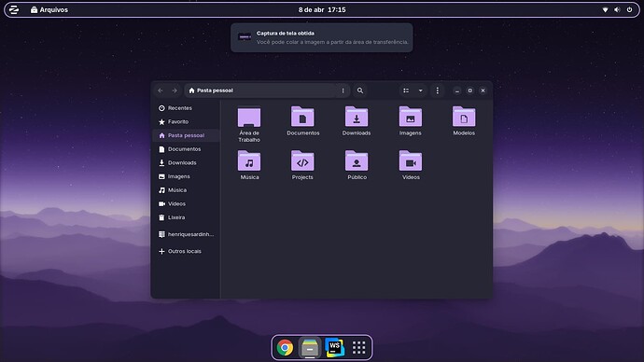Show applications grid in the dock
The image size is (644, 362).
click(x=359, y=348)
